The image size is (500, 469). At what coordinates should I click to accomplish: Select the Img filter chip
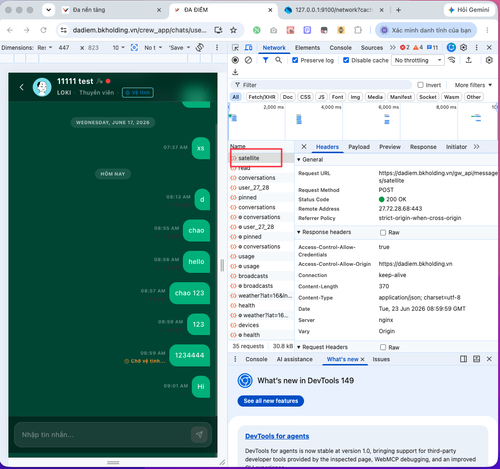tap(355, 97)
